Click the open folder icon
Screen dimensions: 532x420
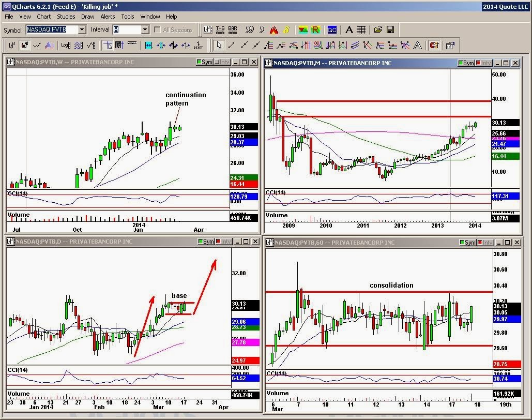tap(378, 30)
